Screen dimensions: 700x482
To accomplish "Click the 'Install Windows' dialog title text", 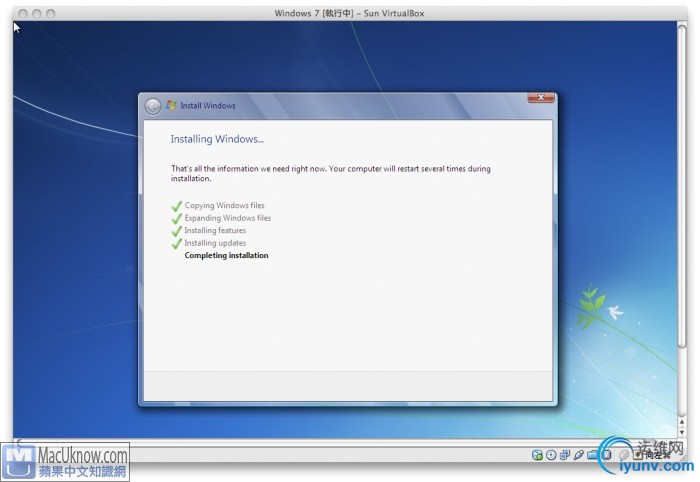I will click(x=208, y=106).
